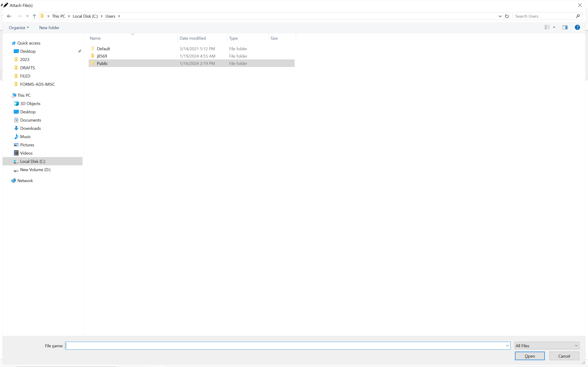Open the Help question mark icon
This screenshot has width=588, height=367.
point(577,28)
